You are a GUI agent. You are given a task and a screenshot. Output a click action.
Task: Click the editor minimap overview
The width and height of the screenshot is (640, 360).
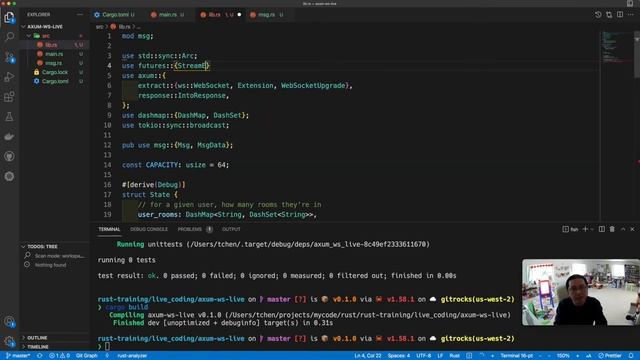[616, 47]
